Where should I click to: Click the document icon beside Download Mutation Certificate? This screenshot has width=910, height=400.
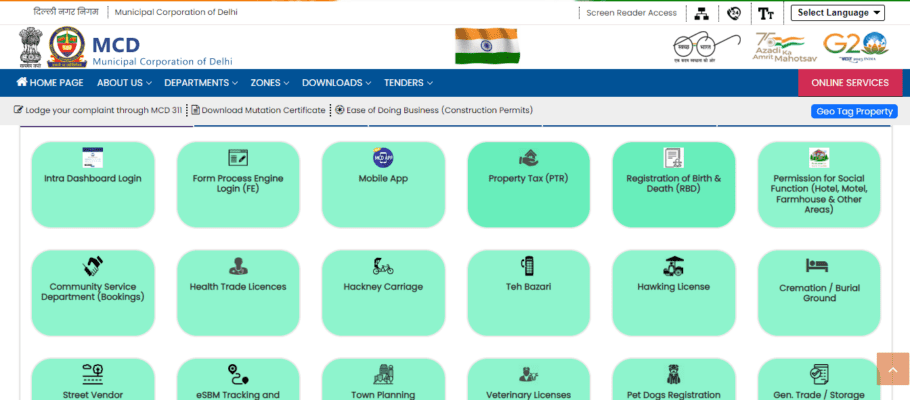[196, 110]
